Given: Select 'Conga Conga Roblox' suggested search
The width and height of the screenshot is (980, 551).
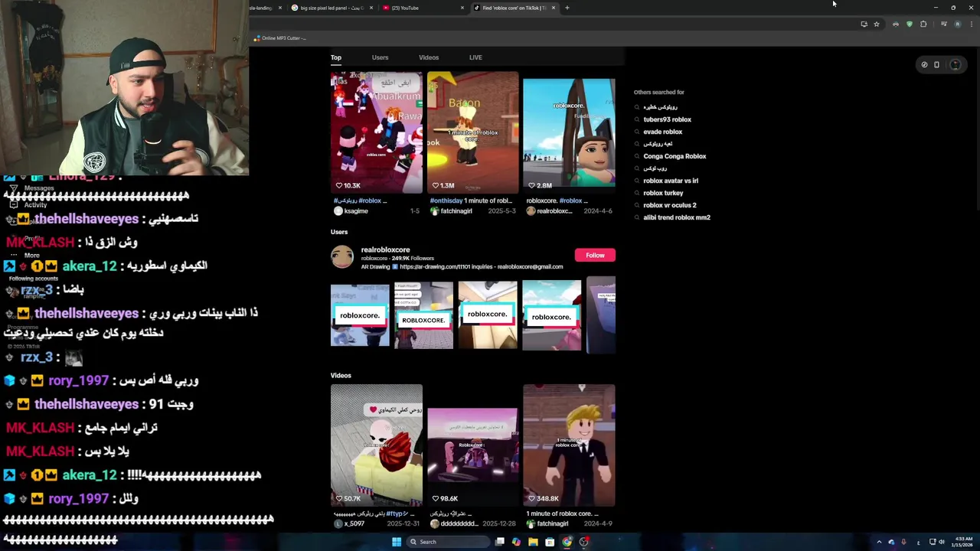Looking at the screenshot, I should pyautogui.click(x=675, y=156).
